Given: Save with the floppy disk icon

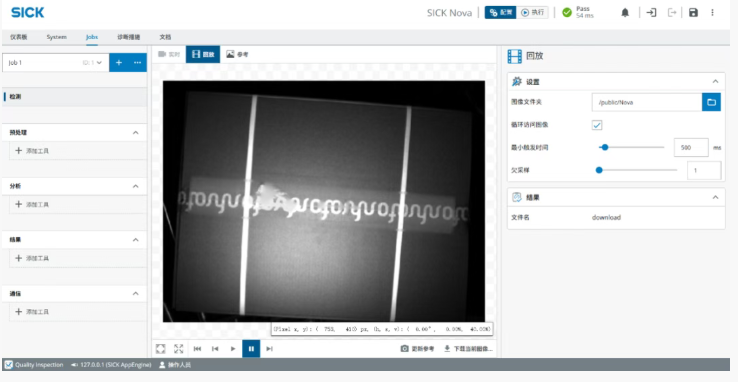Looking at the screenshot, I should tap(693, 13).
